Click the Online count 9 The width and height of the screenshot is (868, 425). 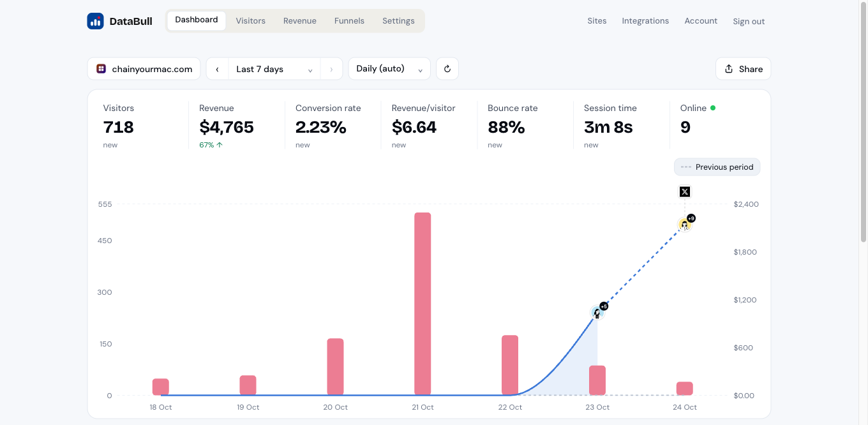[x=685, y=127]
